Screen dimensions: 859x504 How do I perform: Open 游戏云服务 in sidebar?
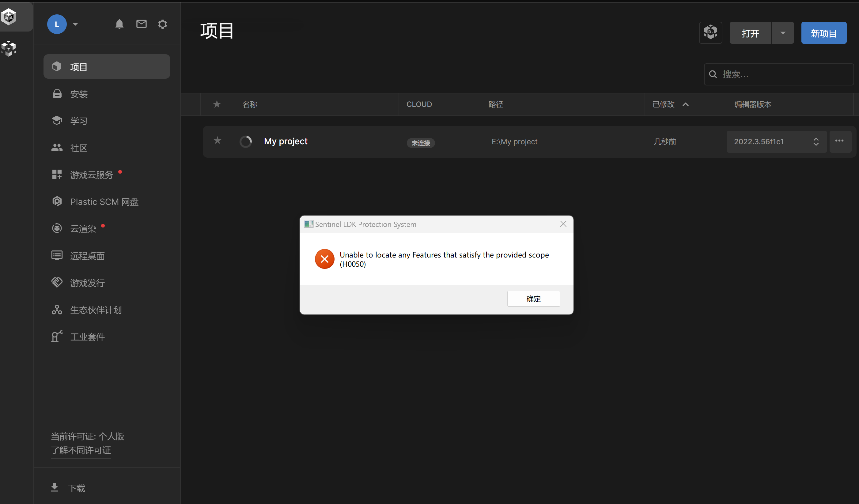coord(107,175)
